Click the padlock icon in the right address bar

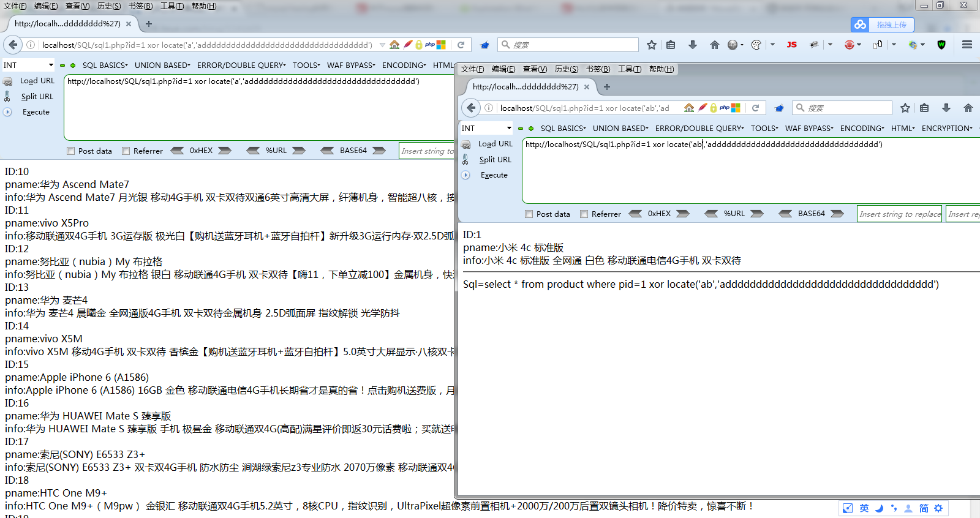[713, 108]
